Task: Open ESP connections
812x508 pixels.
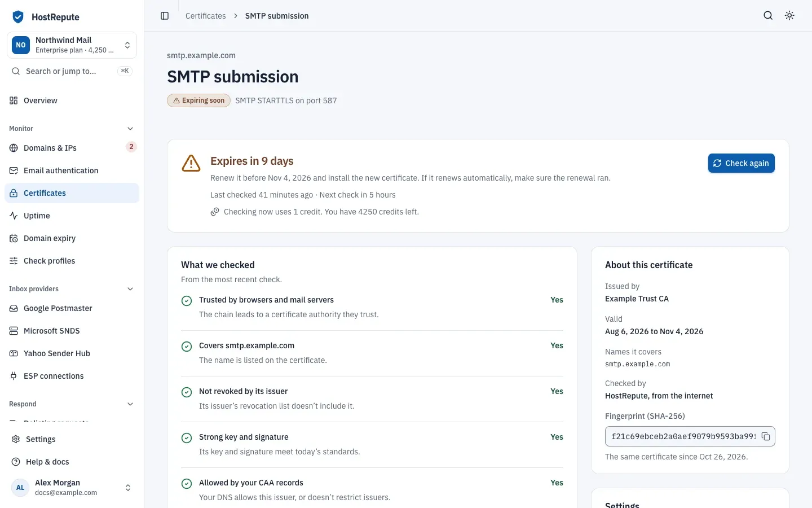Action: click(72, 376)
